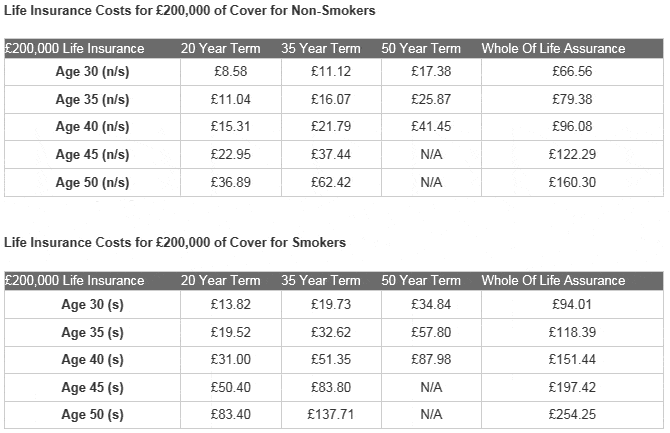Select 50 Year Term header in Smokers table

pyautogui.click(x=421, y=280)
